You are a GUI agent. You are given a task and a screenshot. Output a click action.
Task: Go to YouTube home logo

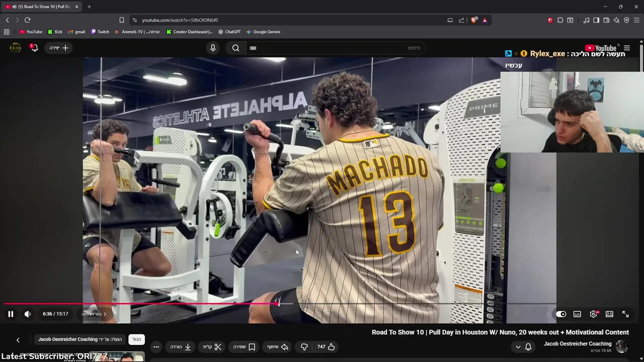click(x=601, y=48)
